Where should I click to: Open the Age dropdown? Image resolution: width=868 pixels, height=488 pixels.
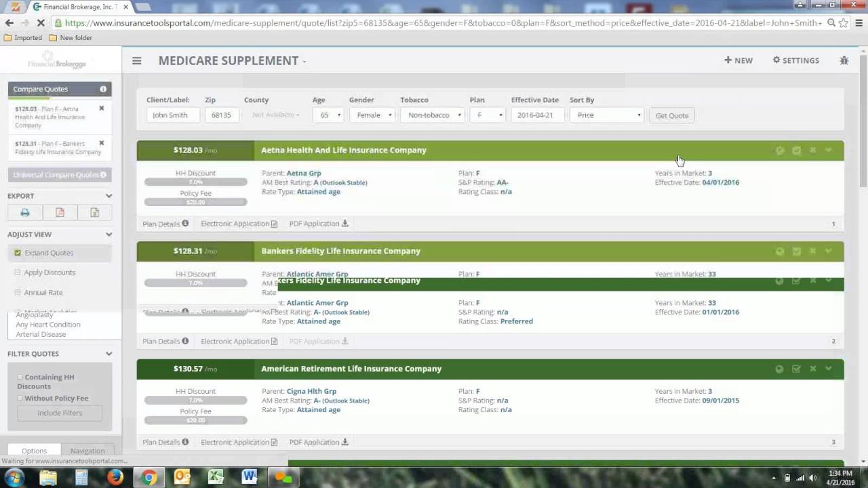point(328,115)
